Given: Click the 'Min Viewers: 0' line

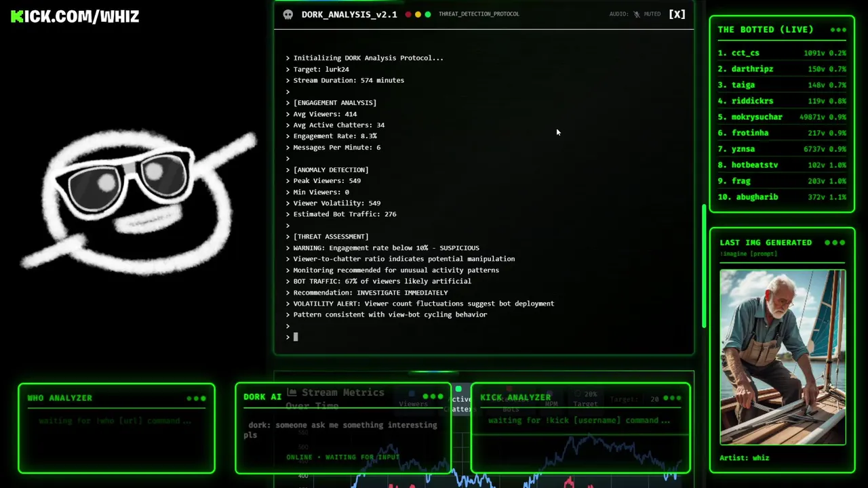Looking at the screenshot, I should [x=317, y=192].
